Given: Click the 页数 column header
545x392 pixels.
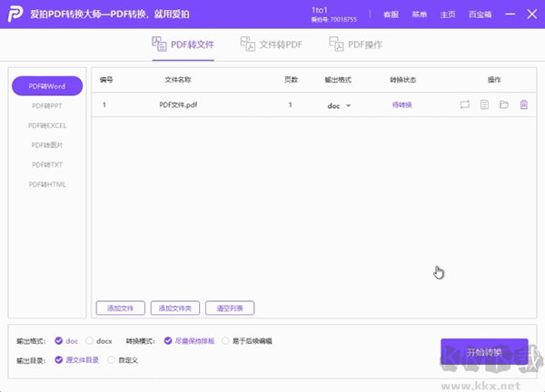Looking at the screenshot, I should (x=291, y=80).
